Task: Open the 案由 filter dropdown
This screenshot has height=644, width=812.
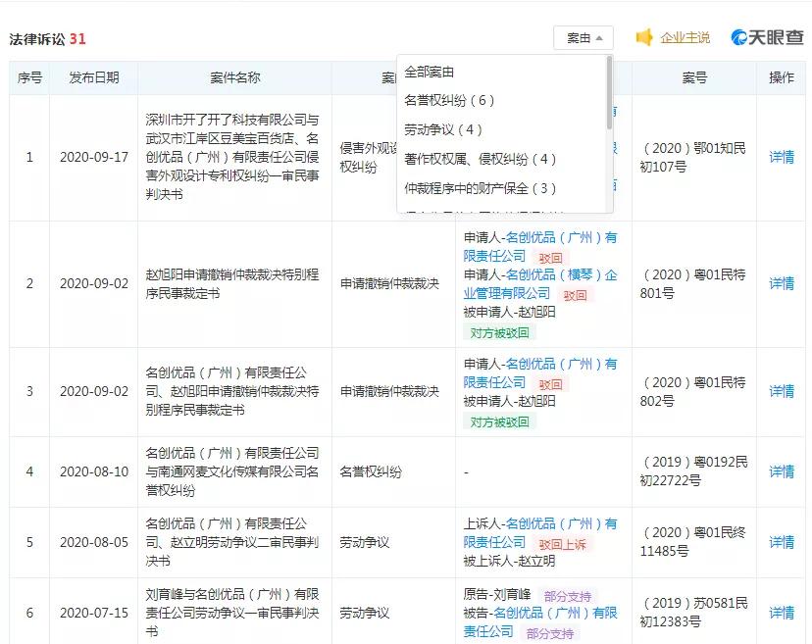Action: point(583,37)
